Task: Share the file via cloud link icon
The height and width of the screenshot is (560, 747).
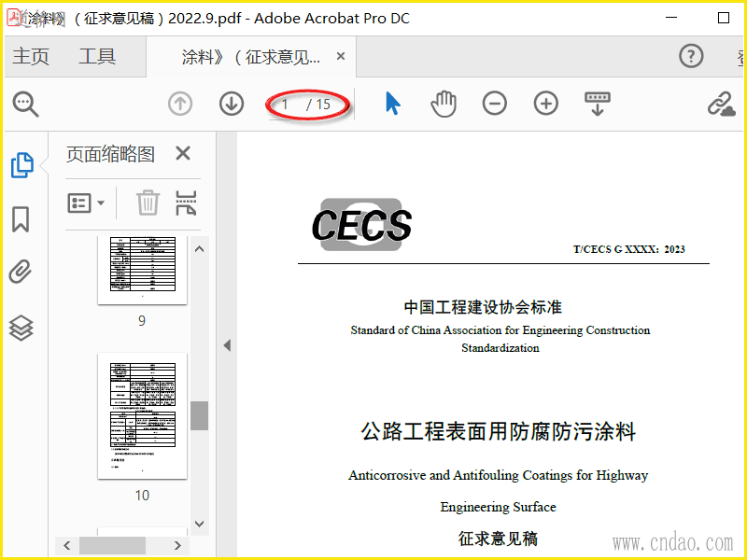Action: tap(721, 104)
